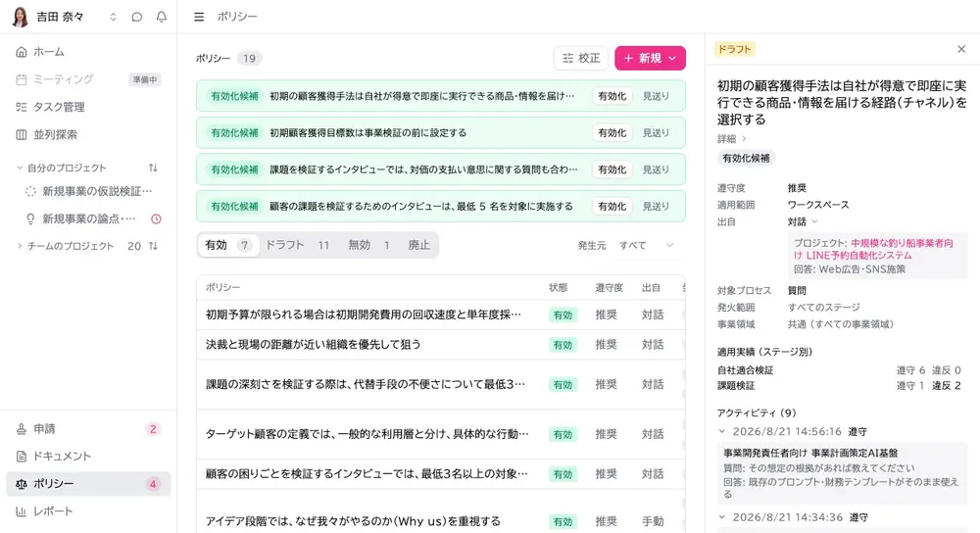Open project link 中規模な釣り船事業者向け LINE予約自動化システム
The height and width of the screenshot is (533, 980).
(873, 249)
